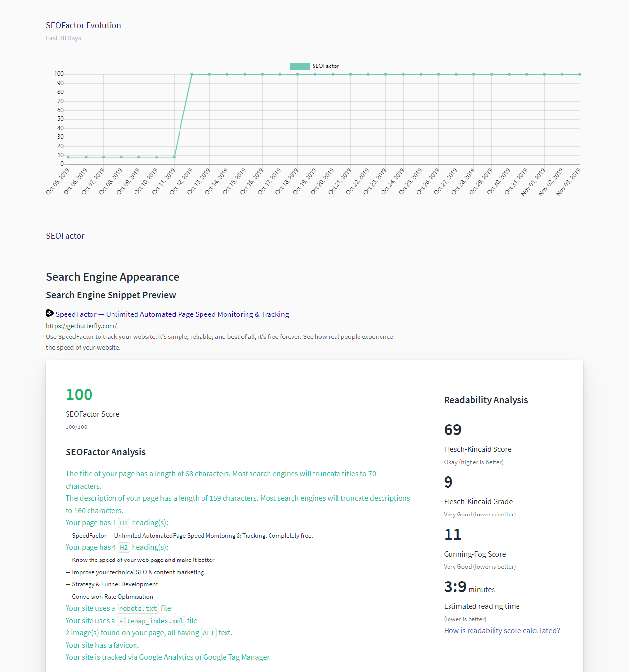Open the SpeedFactor page title link
Viewport: 629px width, 672px height.
click(x=172, y=314)
